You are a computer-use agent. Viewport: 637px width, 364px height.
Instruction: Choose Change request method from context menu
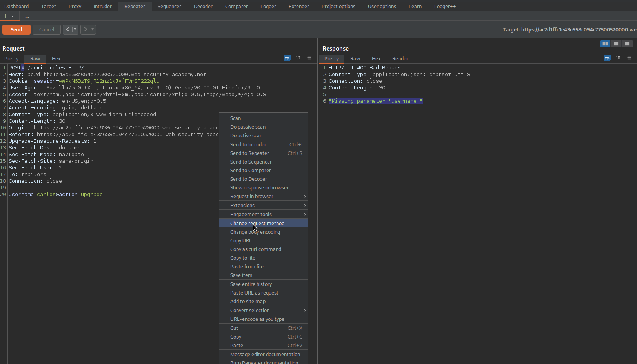point(264,223)
